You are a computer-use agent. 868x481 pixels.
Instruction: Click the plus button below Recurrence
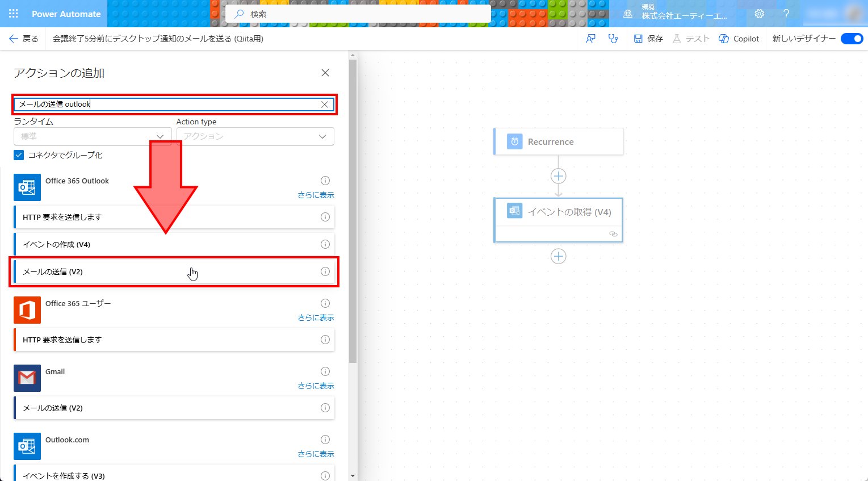[559, 176]
